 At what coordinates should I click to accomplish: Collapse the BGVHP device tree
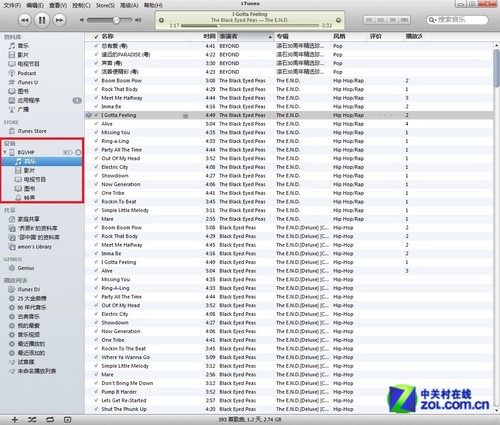5,152
